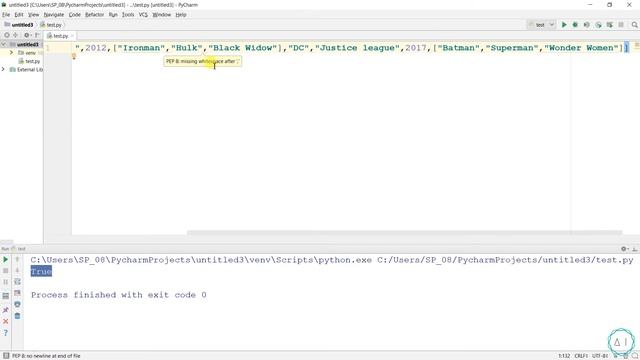This screenshot has width=640, height=360.
Task: Hide Project panel icon
Action: [38, 36]
